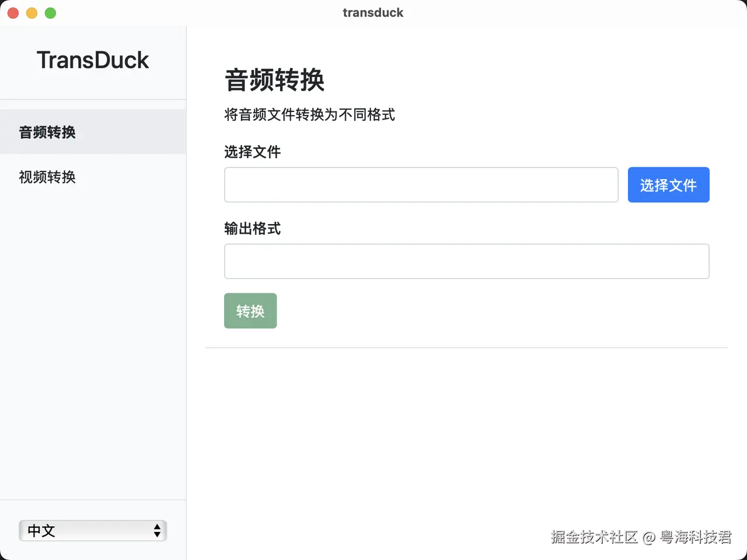Close the transduck window
This screenshot has width=747, height=560.
click(13, 13)
